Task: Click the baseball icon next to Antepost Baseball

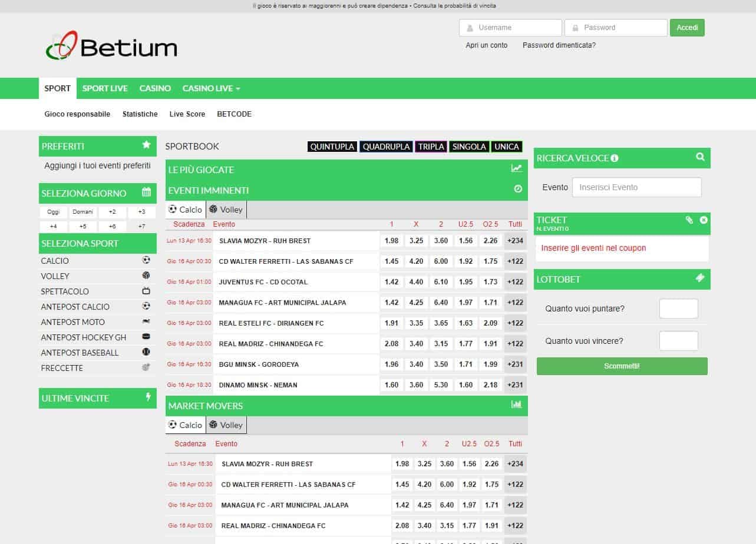Action: pos(146,352)
